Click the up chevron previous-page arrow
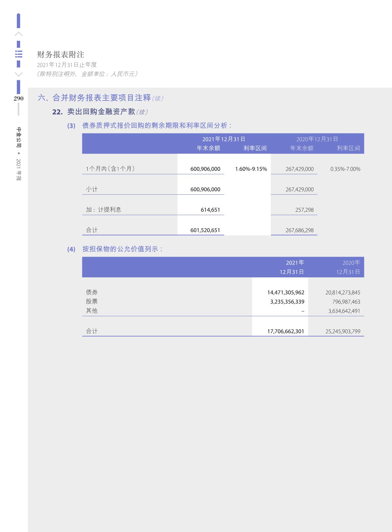392x532 pixels. tap(19, 34)
